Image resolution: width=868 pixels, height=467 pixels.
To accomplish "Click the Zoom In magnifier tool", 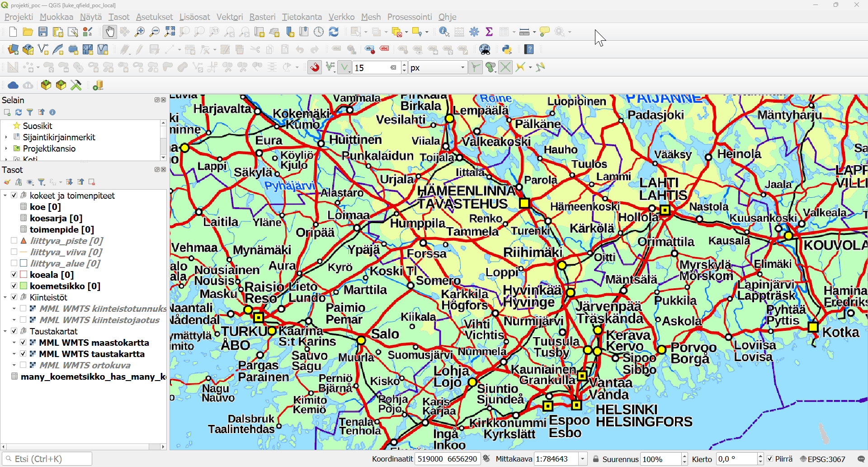I will (x=140, y=32).
